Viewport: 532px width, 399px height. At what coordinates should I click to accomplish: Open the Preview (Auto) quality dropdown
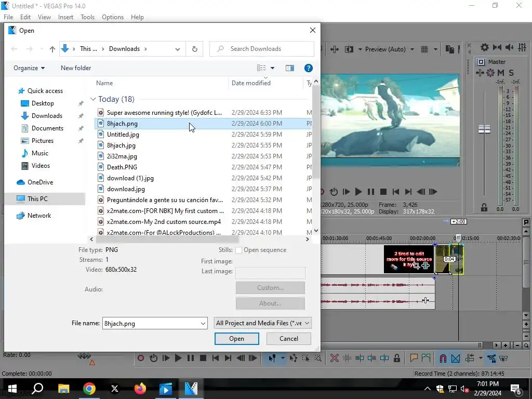(x=390, y=49)
